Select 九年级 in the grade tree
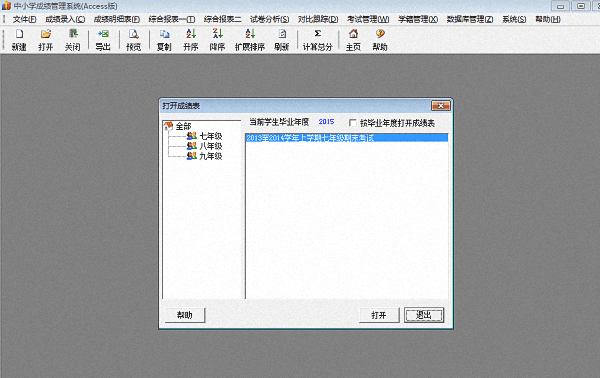Image resolution: width=600 pixels, height=378 pixels. click(210, 156)
